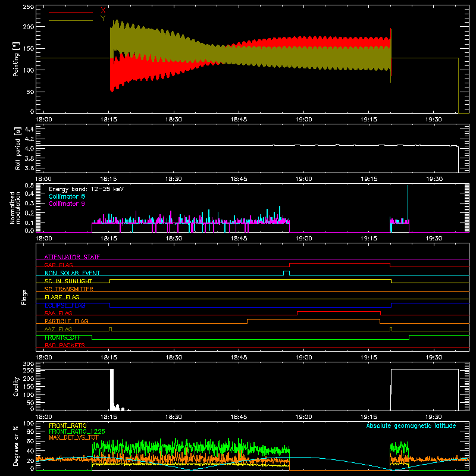
Task: Select the A4Z_FLAG label
Action: [58, 329]
